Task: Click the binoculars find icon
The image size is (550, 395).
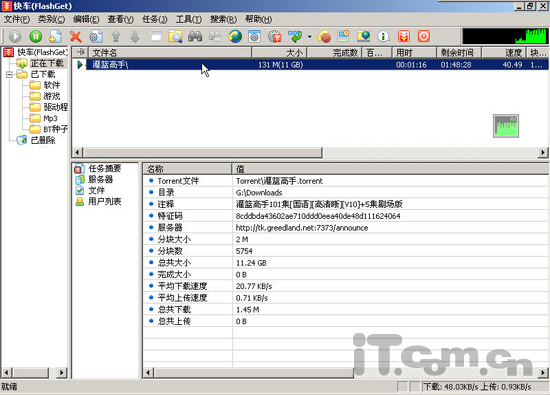Action: [x=195, y=36]
